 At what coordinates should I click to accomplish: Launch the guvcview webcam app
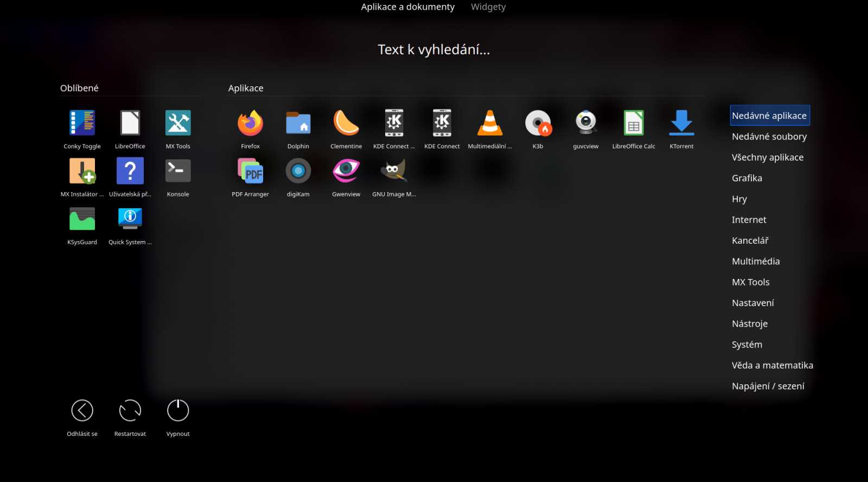tap(586, 129)
